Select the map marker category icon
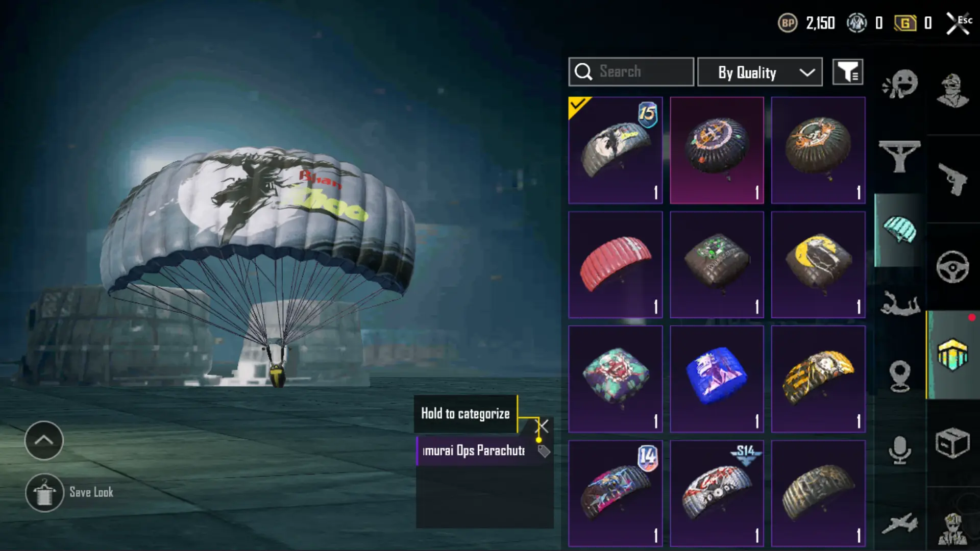Viewport: 980px width, 551px height. [900, 376]
